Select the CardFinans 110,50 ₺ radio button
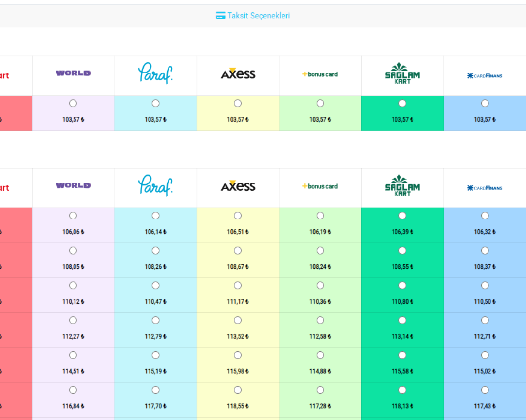Viewport: 526px width, 420px height. coord(485,286)
